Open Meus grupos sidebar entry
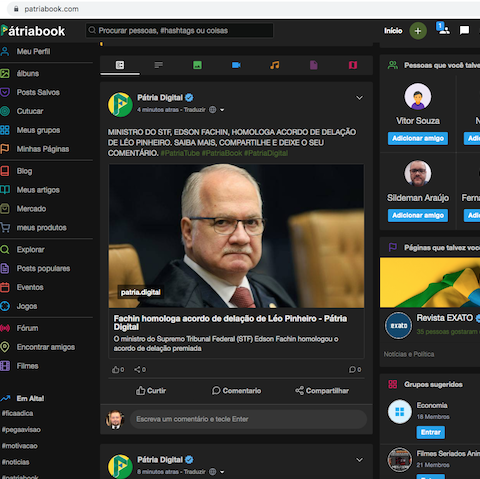 pos(30,130)
